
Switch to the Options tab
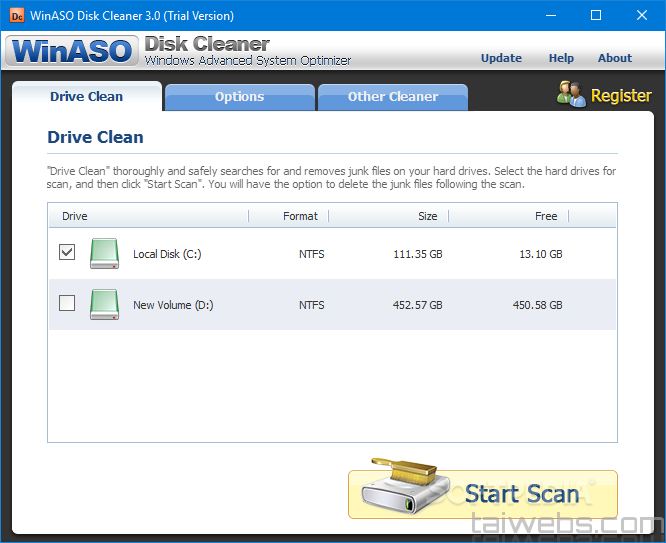click(x=239, y=97)
